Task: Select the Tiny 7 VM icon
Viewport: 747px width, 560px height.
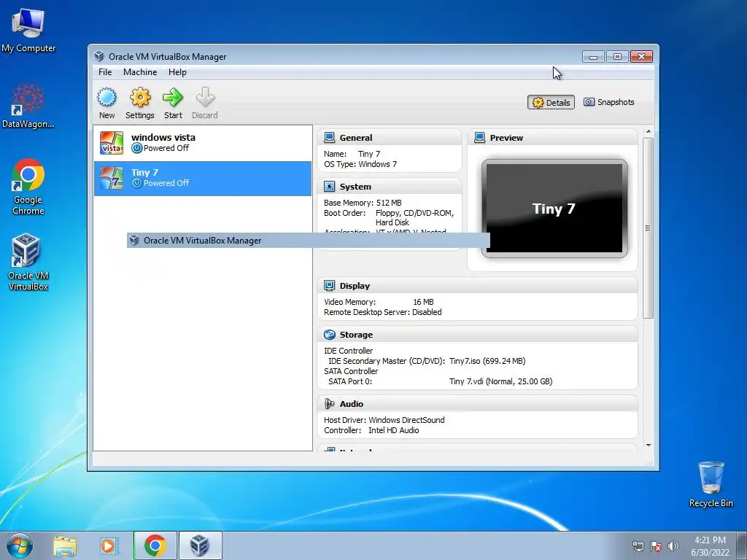Action: pyautogui.click(x=112, y=178)
